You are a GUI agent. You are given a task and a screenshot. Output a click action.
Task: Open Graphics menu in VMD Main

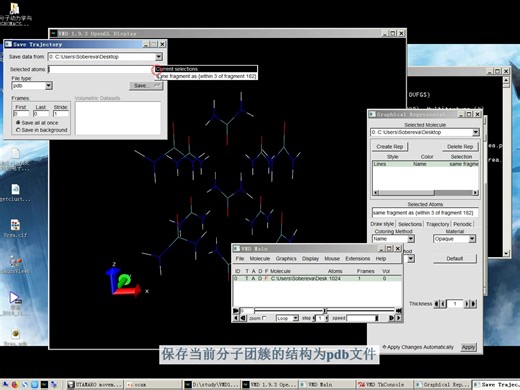tap(286, 258)
